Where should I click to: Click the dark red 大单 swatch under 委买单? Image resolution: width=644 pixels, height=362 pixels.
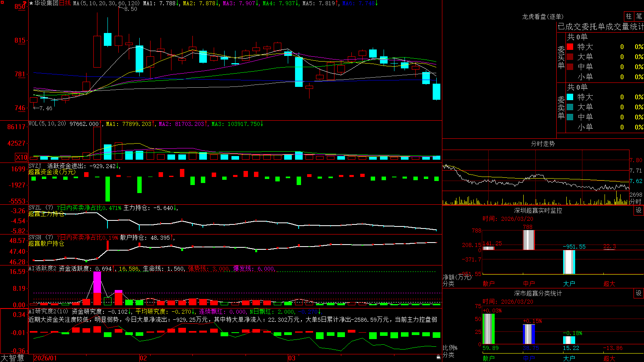(x=570, y=57)
